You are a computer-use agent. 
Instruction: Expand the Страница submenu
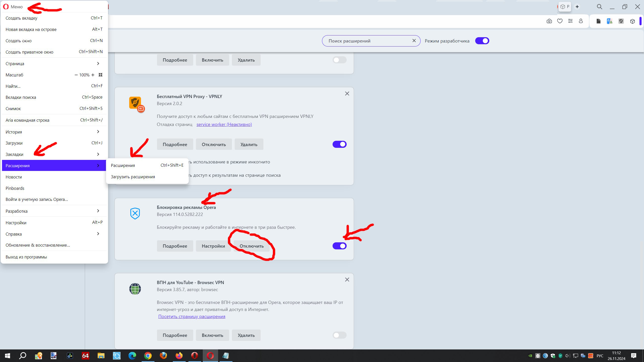point(54,64)
